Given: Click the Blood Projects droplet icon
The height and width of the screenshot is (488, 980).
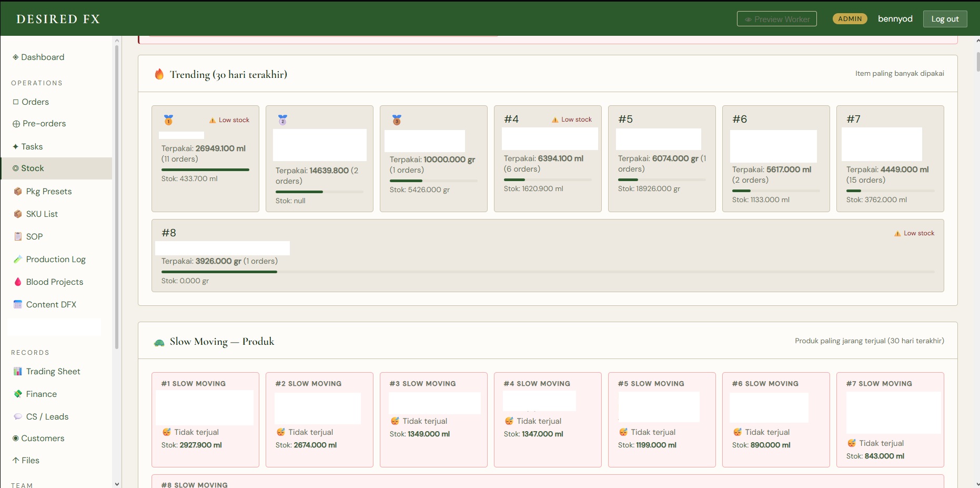Looking at the screenshot, I should [18, 282].
